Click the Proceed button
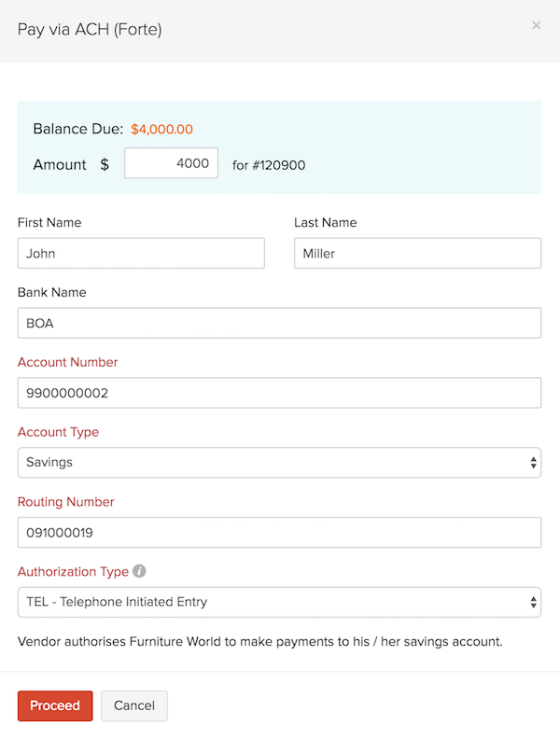 tap(55, 705)
